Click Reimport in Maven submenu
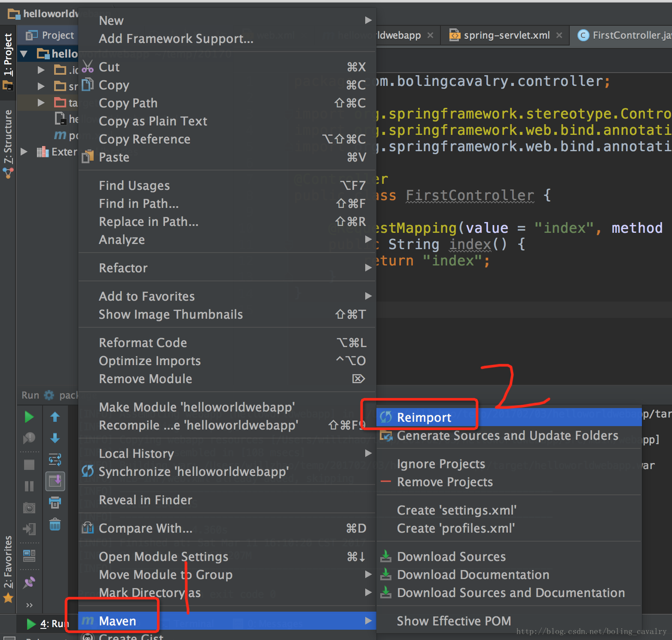 pos(509,418)
